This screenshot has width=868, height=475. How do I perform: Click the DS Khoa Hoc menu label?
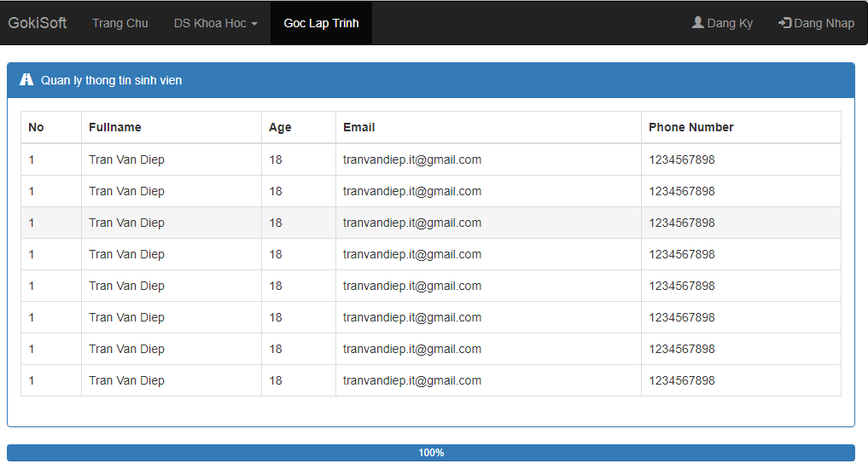coord(210,23)
